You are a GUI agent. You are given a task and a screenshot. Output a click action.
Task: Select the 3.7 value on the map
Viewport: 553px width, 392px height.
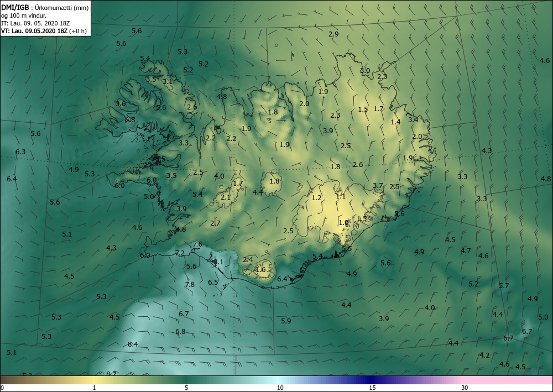tap(378, 185)
